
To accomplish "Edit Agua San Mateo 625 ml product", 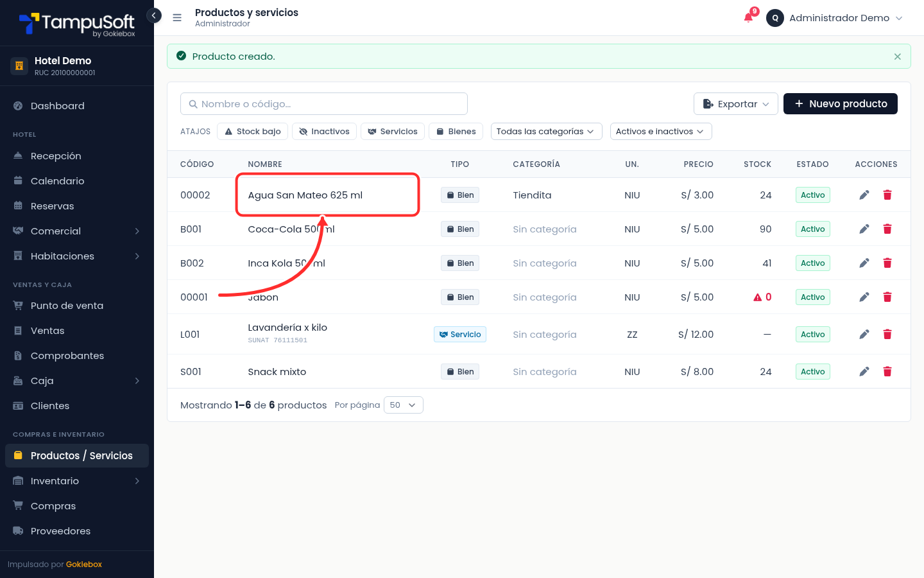I will (864, 195).
